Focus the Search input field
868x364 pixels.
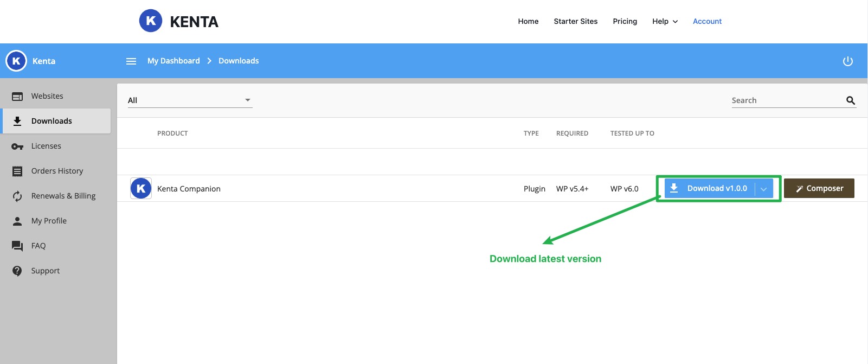point(787,100)
